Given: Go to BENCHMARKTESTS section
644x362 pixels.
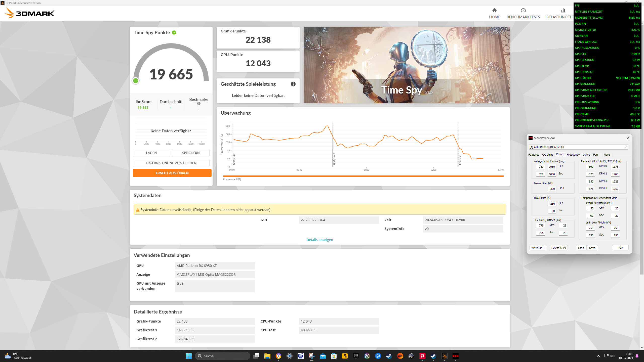Looking at the screenshot, I should pos(523,14).
